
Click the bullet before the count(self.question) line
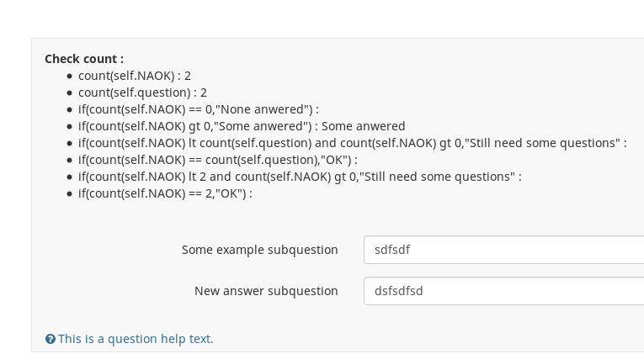pyautogui.click(x=70, y=92)
